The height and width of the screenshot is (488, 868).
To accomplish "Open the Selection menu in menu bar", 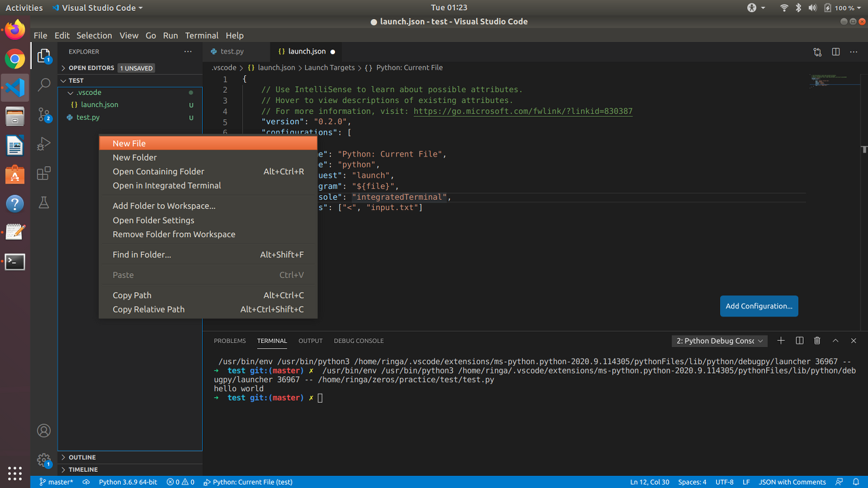I will pyautogui.click(x=94, y=35).
